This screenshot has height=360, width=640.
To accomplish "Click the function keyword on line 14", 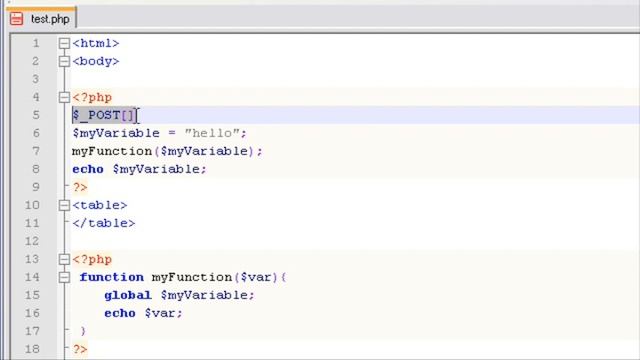I will (111, 277).
